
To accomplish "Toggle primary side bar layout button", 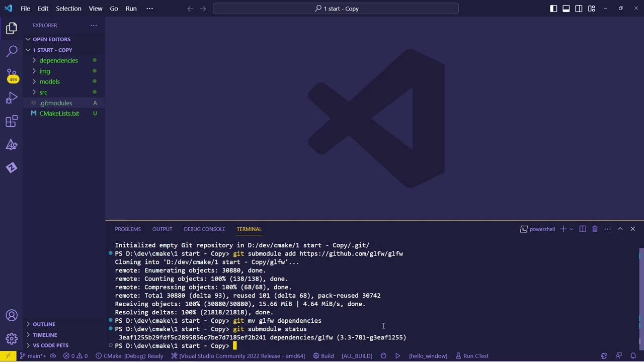I will 553,9.
